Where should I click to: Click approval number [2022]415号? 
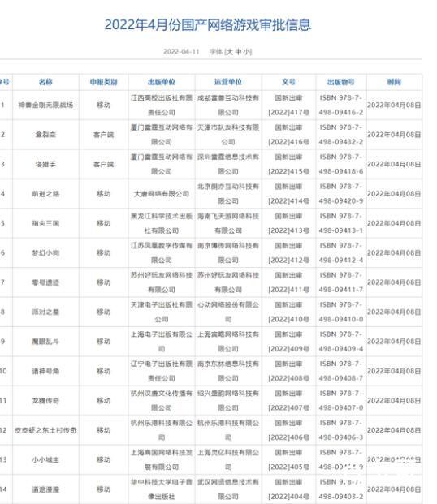[288, 171]
